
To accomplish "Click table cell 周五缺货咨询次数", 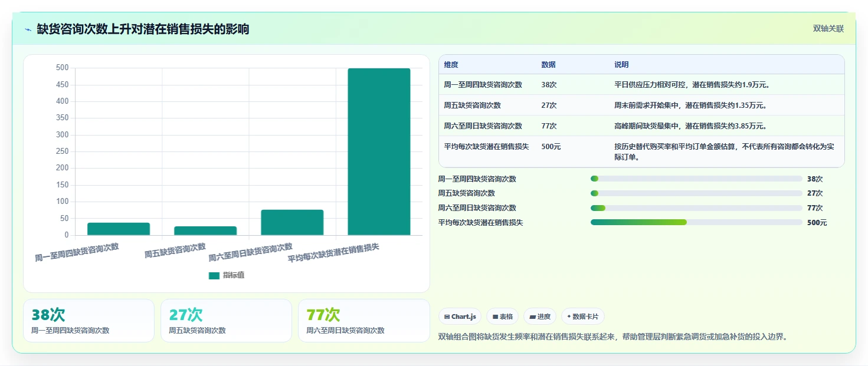I will (473, 105).
